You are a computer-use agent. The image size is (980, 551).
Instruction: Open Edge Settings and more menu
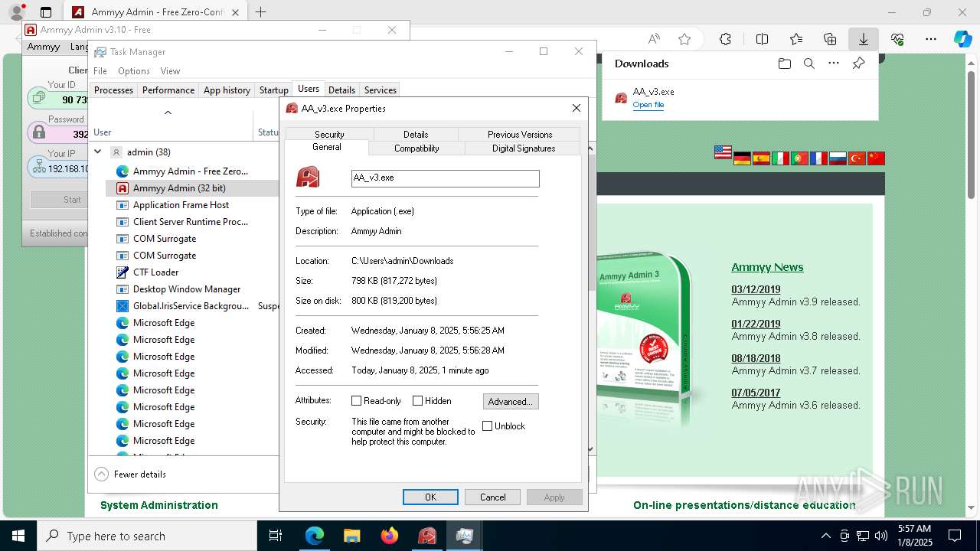[931, 39]
